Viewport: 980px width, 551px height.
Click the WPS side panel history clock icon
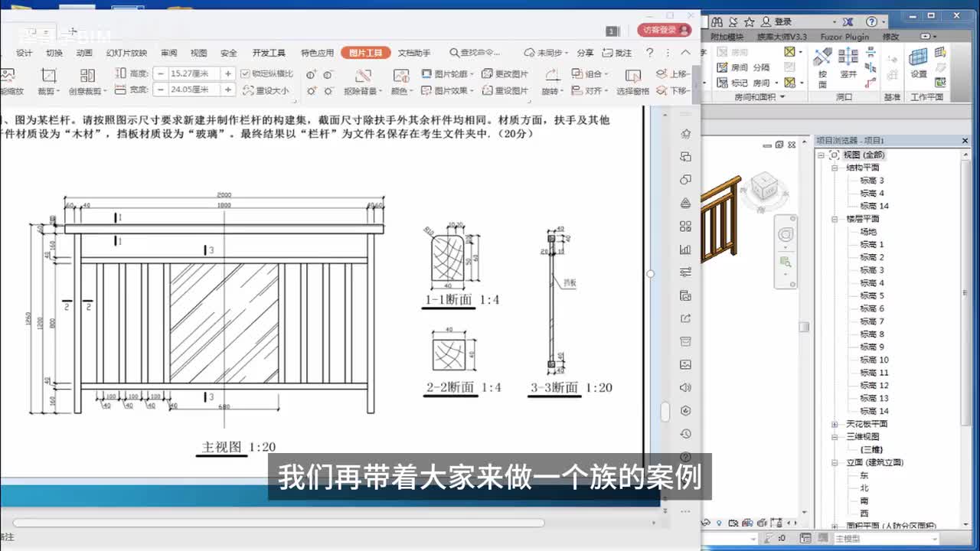(685, 433)
